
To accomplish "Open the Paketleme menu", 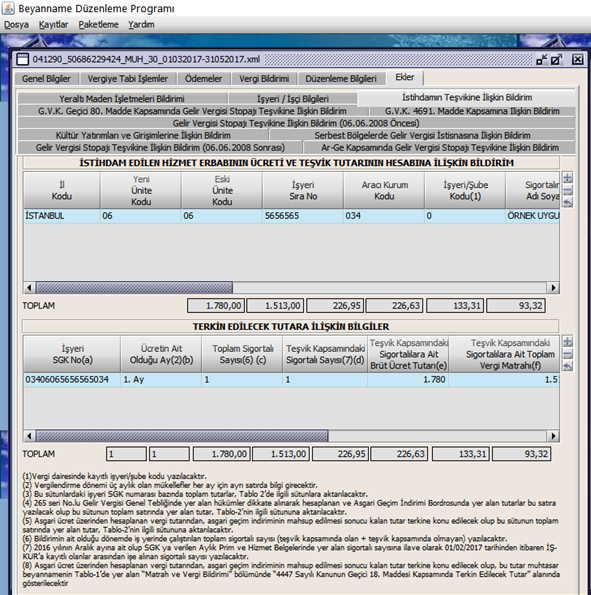I will click(98, 25).
